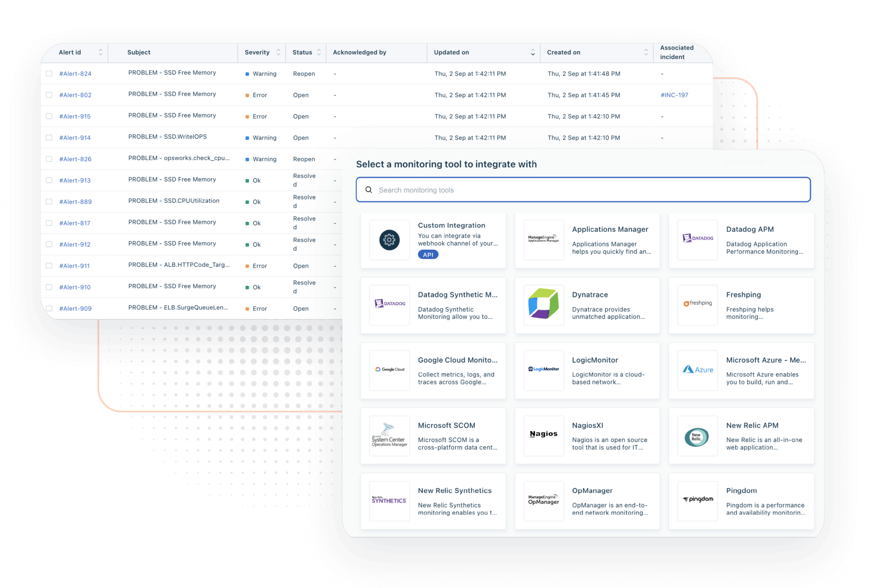The image size is (896, 588).
Task: Sort by Severity column arrows
Action: [278, 52]
